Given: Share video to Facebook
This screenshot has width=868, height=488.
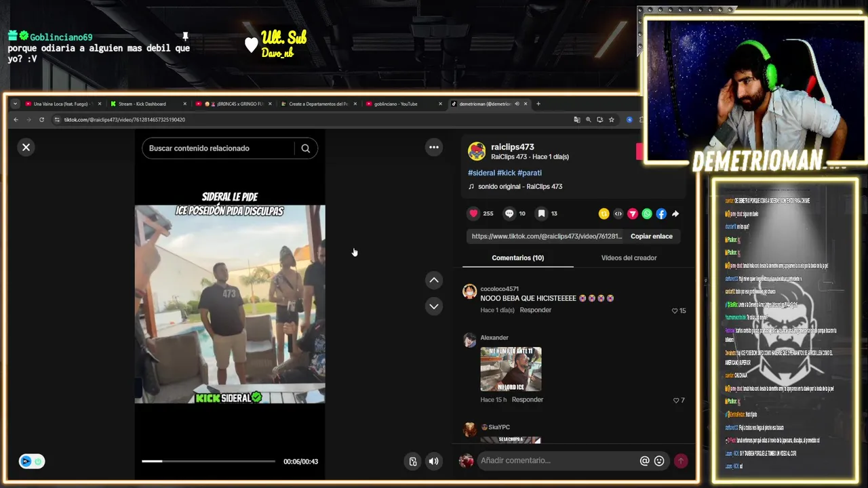Looking at the screenshot, I should click(x=661, y=213).
